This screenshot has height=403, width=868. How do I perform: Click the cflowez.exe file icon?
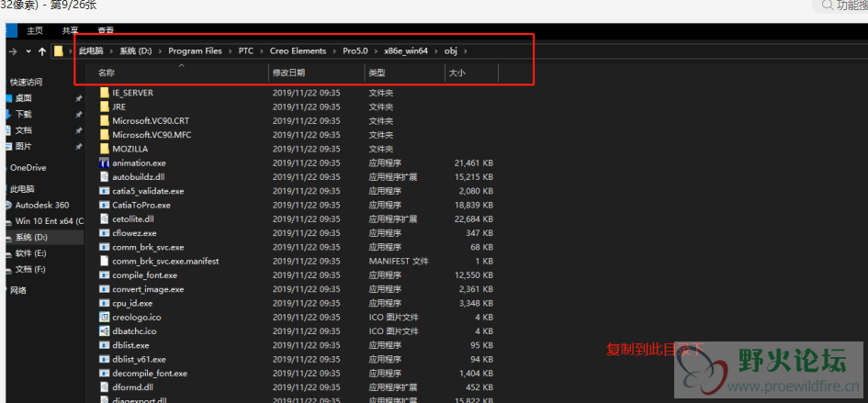pyautogui.click(x=105, y=233)
